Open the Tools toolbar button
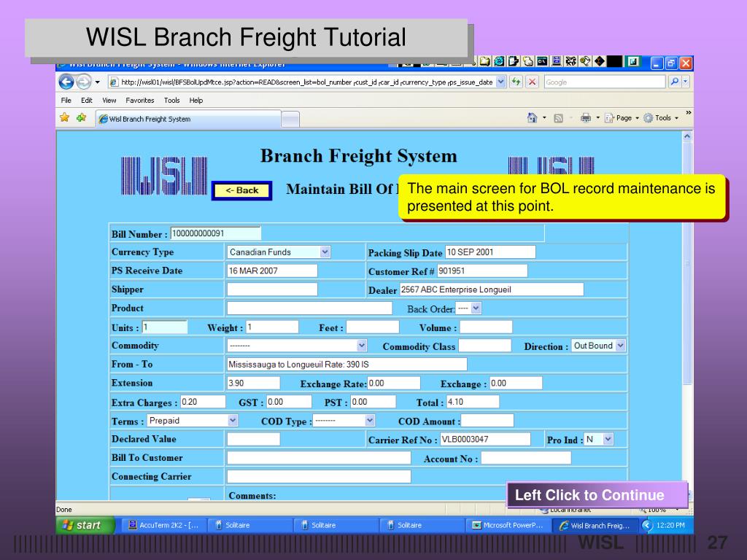 pos(661,117)
